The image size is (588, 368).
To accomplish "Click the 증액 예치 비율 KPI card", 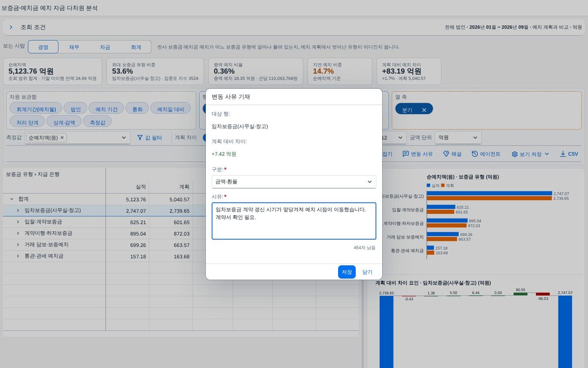I will [x=255, y=71].
